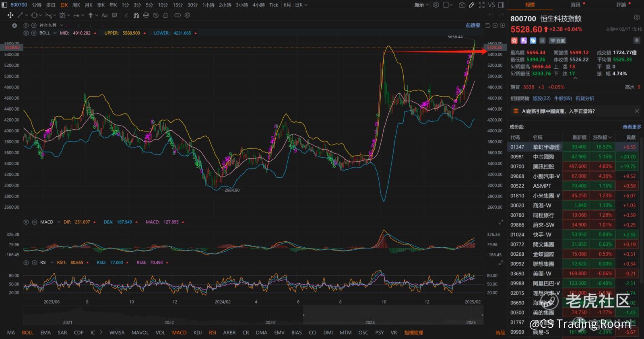Viewport: 644px width, 339px height.
Task: Collapse quote details chevron
Action: pos(575,78)
